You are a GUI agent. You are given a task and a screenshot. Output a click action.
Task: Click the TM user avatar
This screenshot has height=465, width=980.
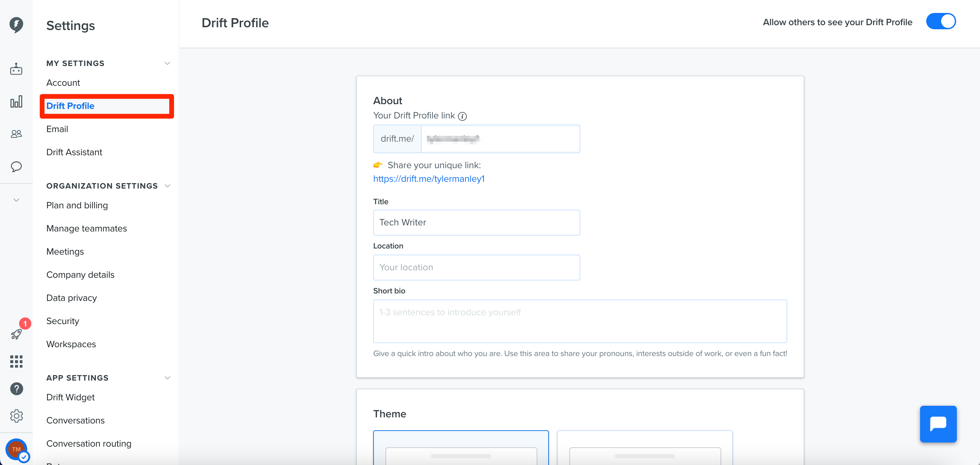[16, 449]
